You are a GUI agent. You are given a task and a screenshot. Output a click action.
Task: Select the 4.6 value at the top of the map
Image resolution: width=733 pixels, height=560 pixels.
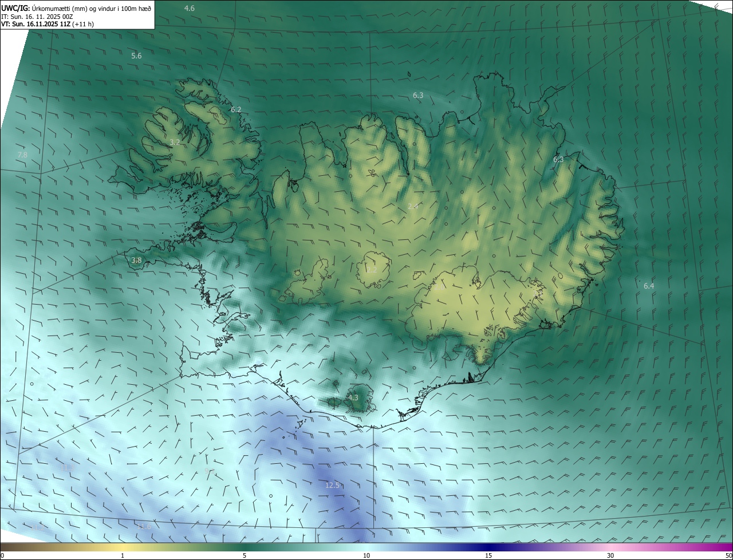point(189,8)
